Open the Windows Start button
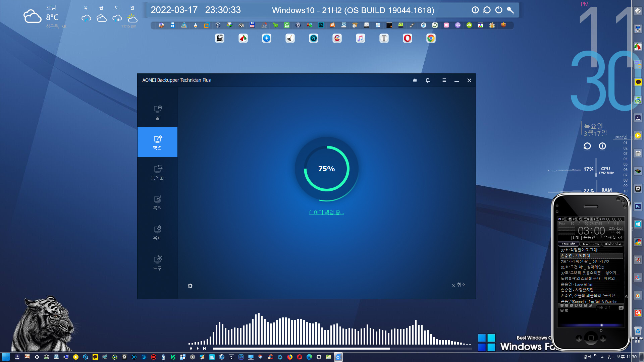644x362 pixels. point(6,357)
